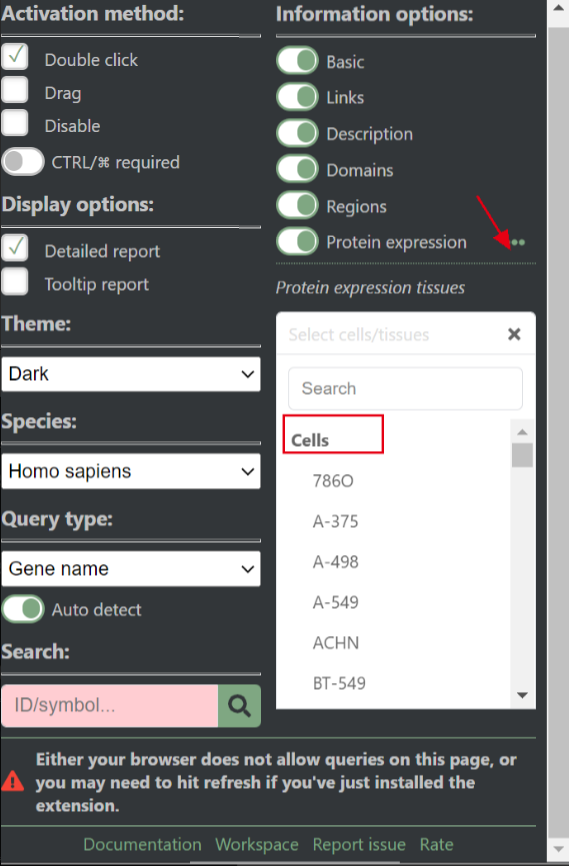Open Protein expression options via green dots
This screenshot has width=569, height=866.
(x=518, y=242)
